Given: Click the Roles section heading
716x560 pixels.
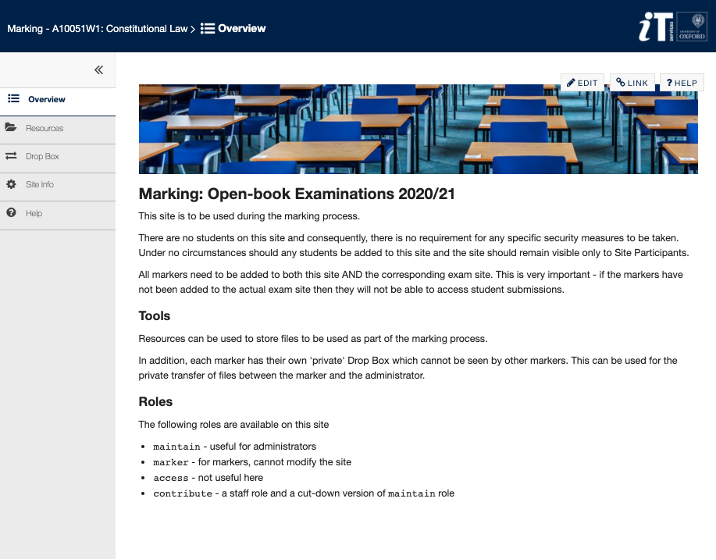Looking at the screenshot, I should (158, 402).
